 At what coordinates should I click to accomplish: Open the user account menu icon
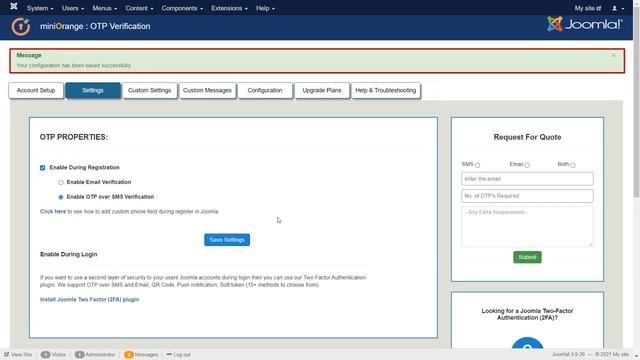coord(618,8)
